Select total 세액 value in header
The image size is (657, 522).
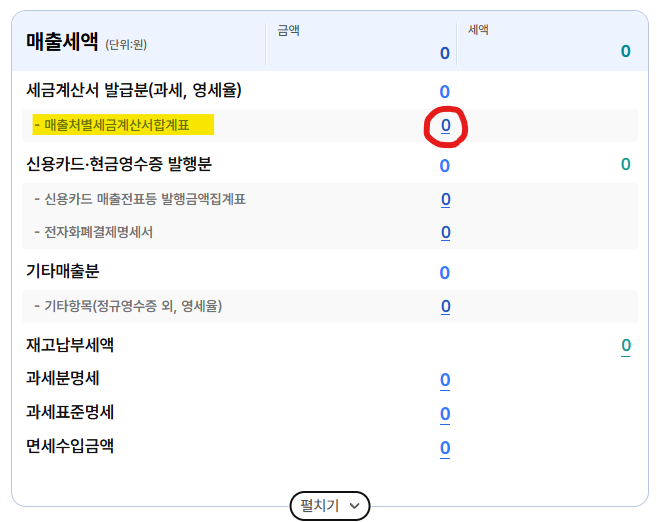(x=626, y=52)
